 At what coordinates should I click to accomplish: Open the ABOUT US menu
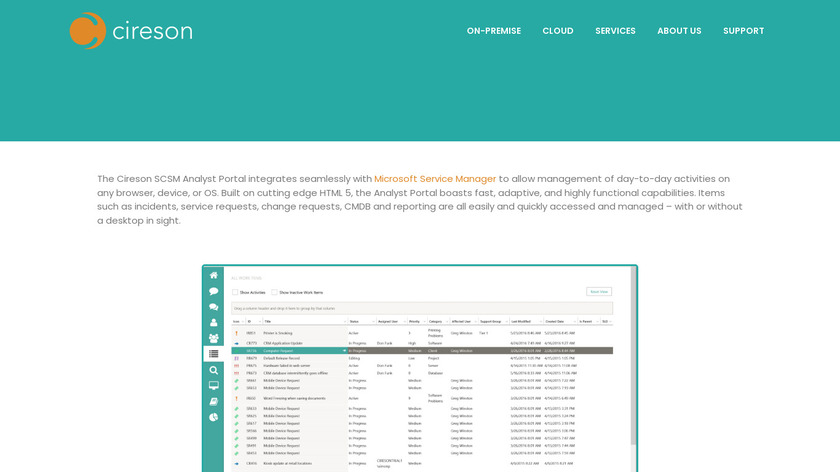coord(679,31)
